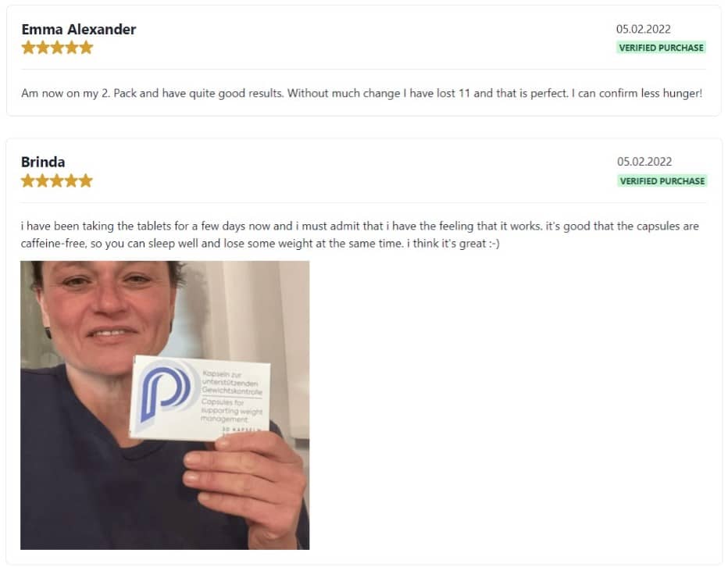This screenshot has height=571, width=728.
Task: Click the fifth star in Emma Alexander's rating
Action: coord(86,48)
